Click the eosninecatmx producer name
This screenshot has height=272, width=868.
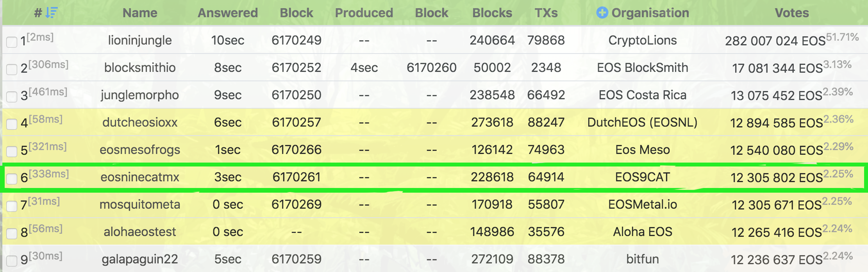(140, 177)
